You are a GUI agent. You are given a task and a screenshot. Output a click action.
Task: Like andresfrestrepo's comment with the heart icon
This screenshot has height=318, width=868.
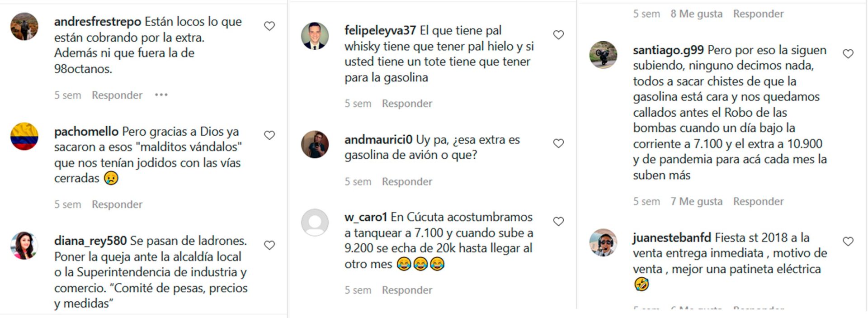(x=269, y=26)
